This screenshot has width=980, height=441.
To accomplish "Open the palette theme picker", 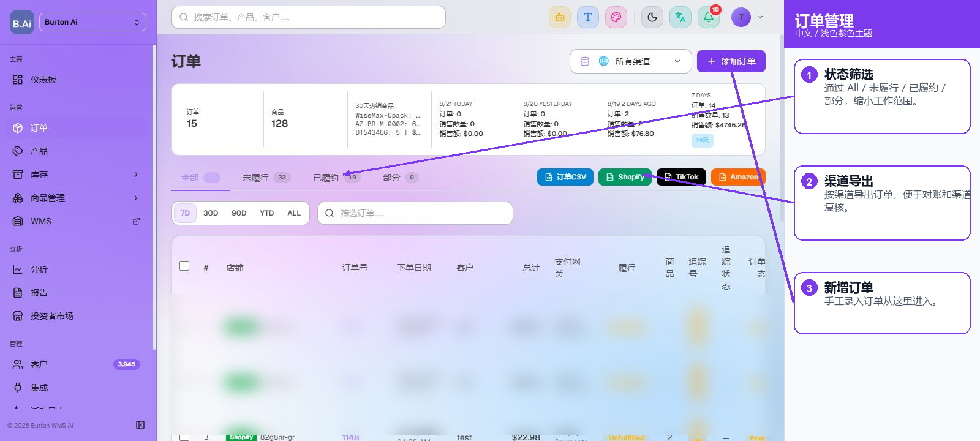I will pyautogui.click(x=616, y=17).
